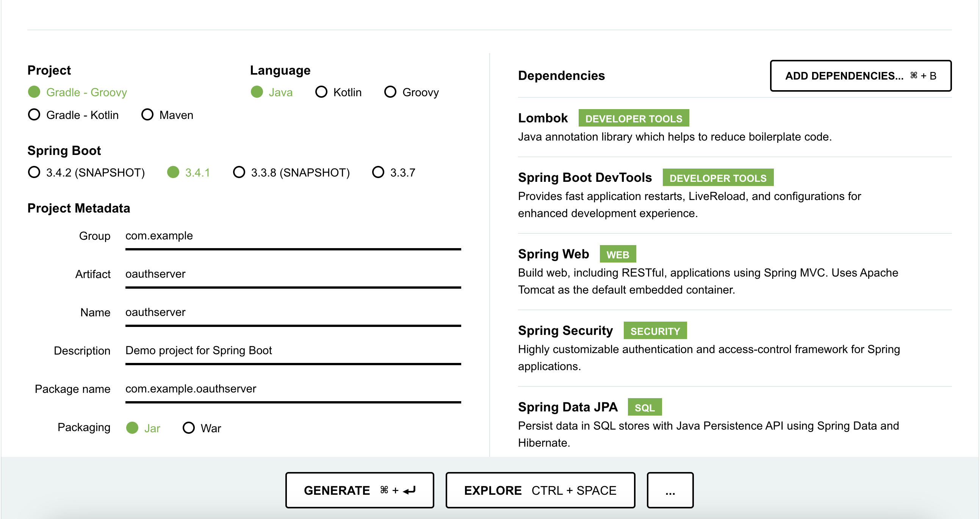The height and width of the screenshot is (519, 980).
Task: Edit the Artifact text field
Action: tap(293, 274)
